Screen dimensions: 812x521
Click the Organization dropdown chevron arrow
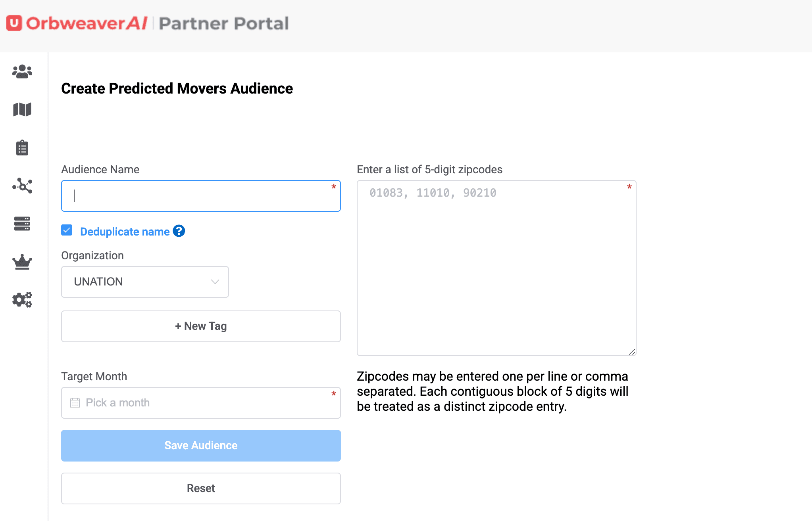click(x=215, y=282)
